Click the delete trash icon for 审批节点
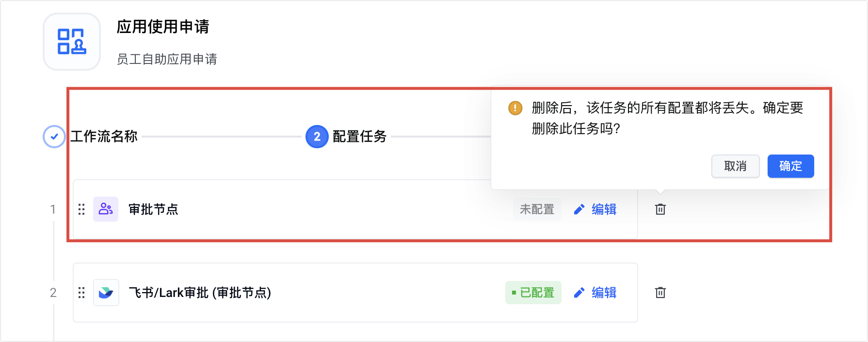 click(660, 209)
